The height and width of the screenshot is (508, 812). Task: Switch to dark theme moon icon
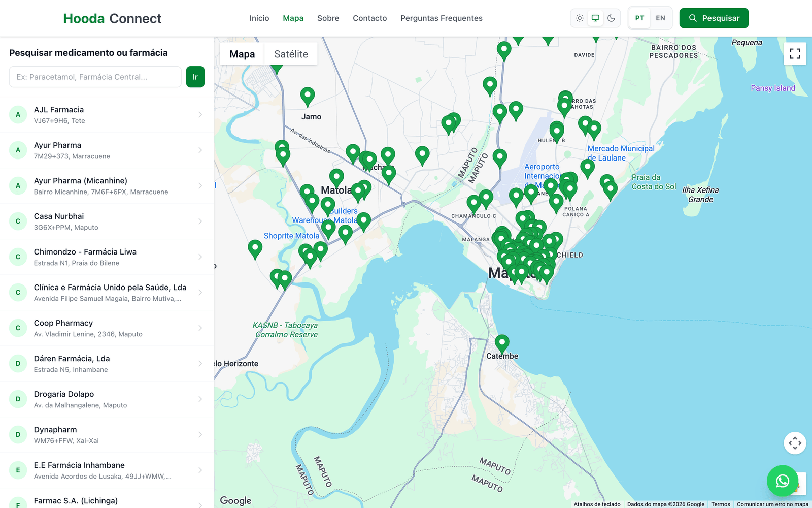[611, 18]
